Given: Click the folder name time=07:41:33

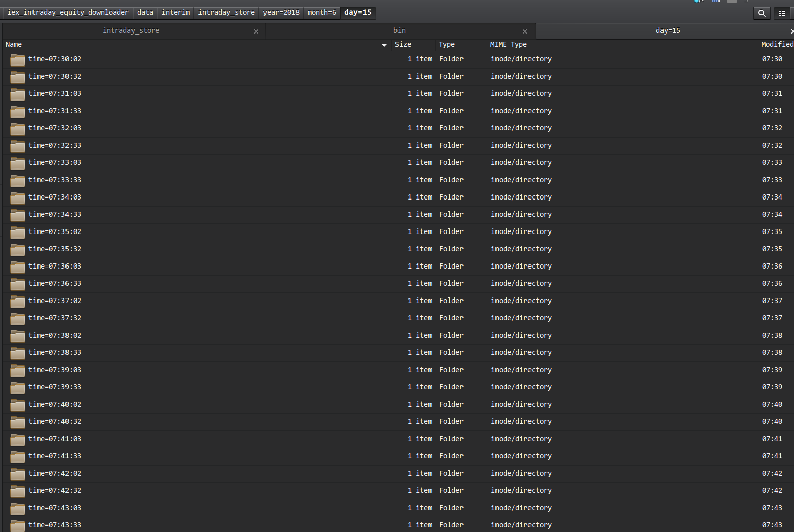Looking at the screenshot, I should point(55,456).
